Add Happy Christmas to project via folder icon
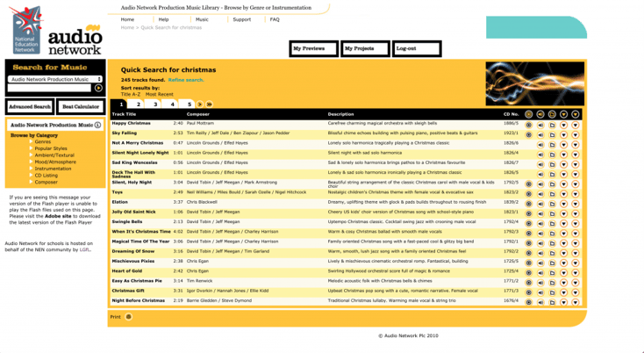Viewport: 644px width, 353px height. point(552,125)
